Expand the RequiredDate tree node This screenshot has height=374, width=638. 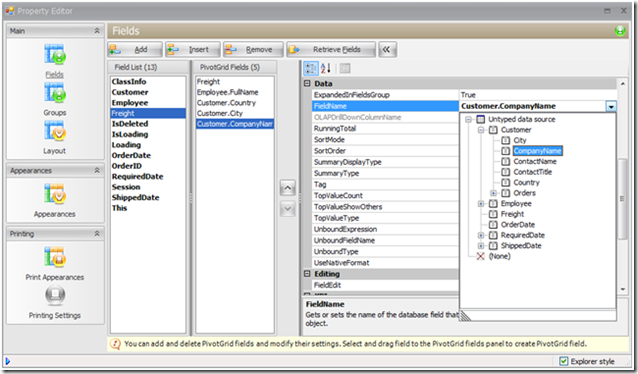481,235
